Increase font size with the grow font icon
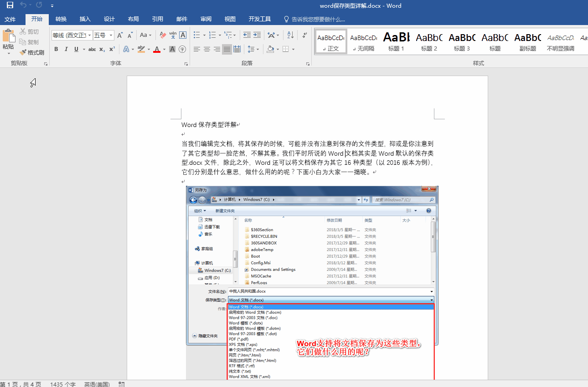588x387 pixels. (120, 35)
